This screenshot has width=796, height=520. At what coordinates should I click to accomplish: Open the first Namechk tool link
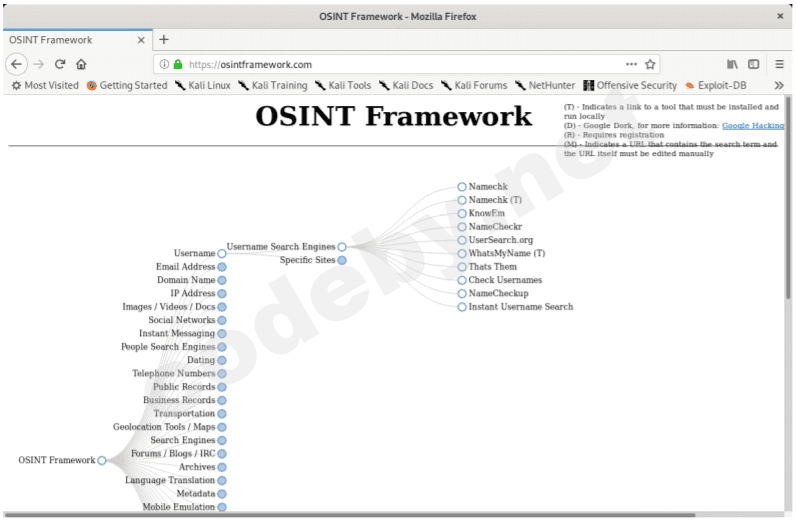pyautogui.click(x=488, y=186)
